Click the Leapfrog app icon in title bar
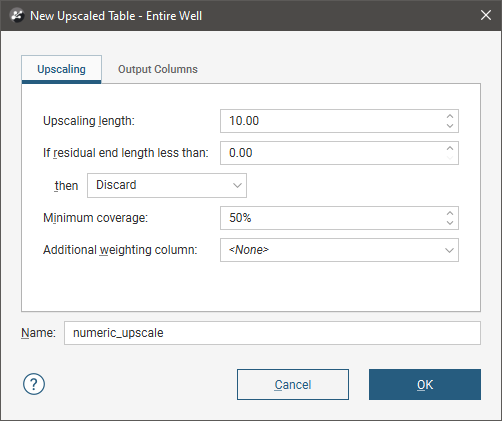Viewport: 502px width, 421px height. [x=17, y=16]
